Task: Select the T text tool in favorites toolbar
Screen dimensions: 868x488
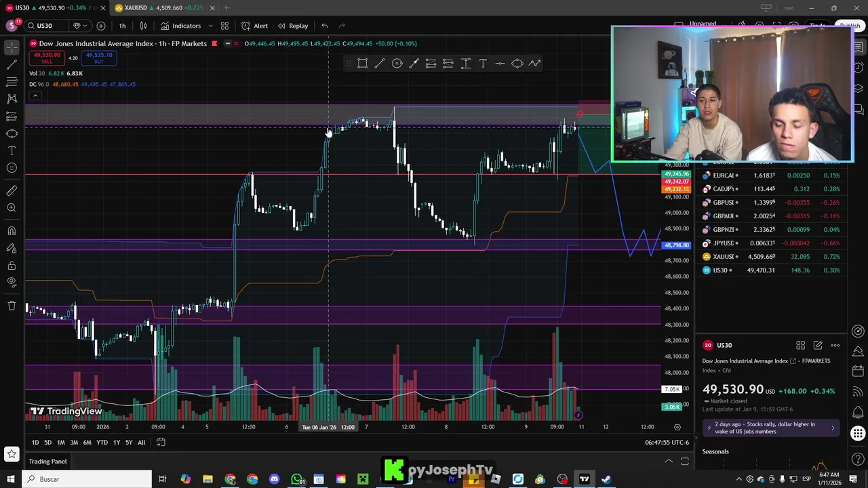Action: click(x=483, y=64)
